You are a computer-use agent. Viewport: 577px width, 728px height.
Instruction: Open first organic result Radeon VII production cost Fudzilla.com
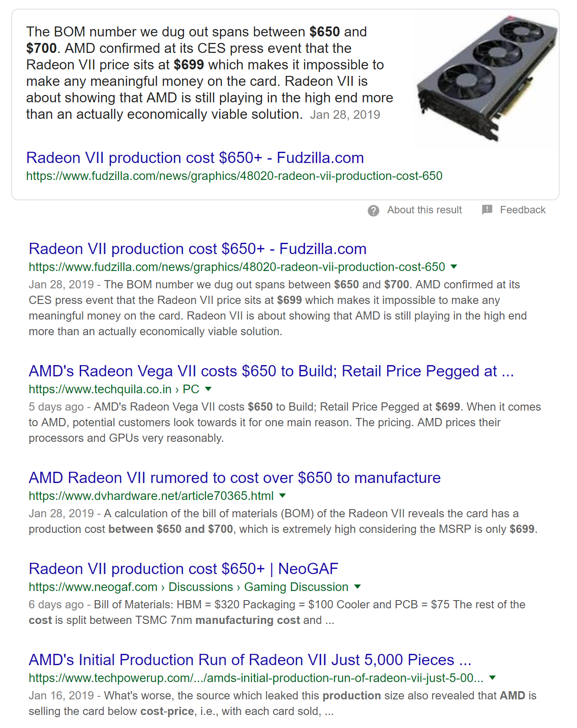click(197, 249)
